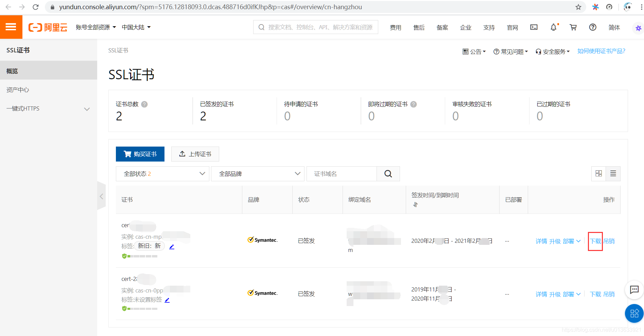Open 全部状态 filter dropdown

coord(162,174)
